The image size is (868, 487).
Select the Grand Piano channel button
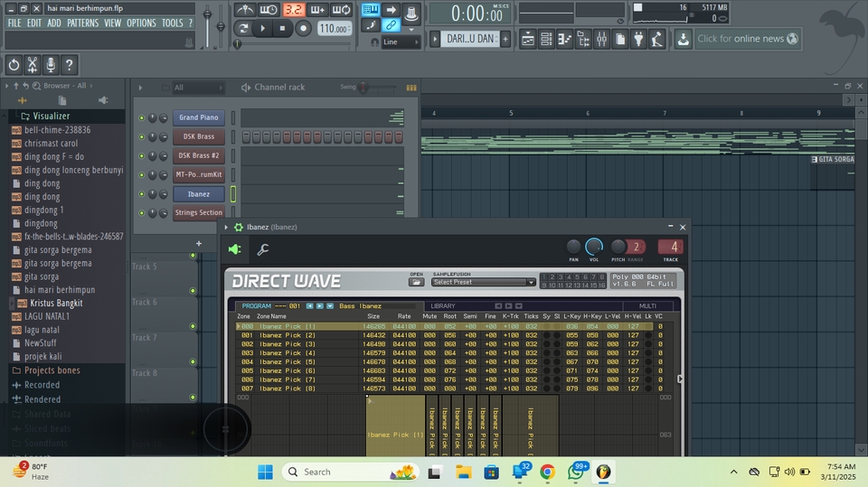[199, 117]
